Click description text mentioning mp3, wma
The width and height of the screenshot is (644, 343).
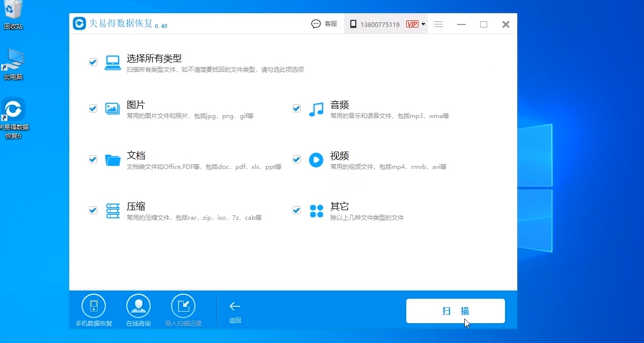390,116
